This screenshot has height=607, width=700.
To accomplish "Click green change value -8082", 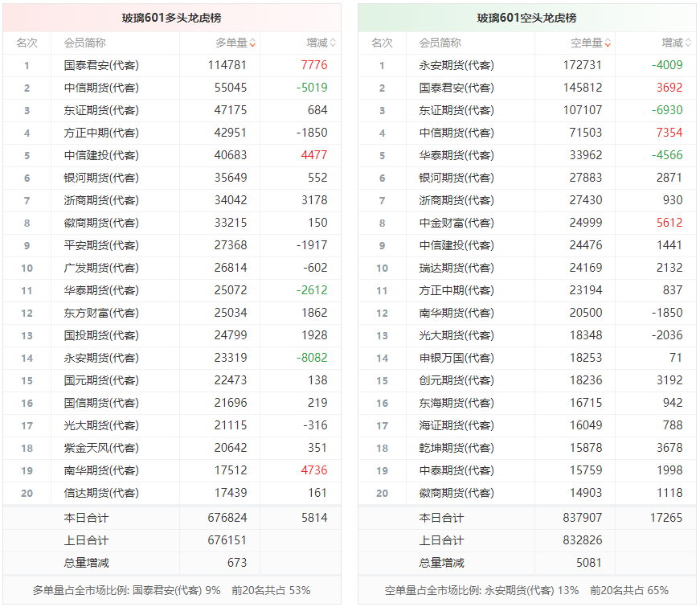I will pyautogui.click(x=312, y=358).
